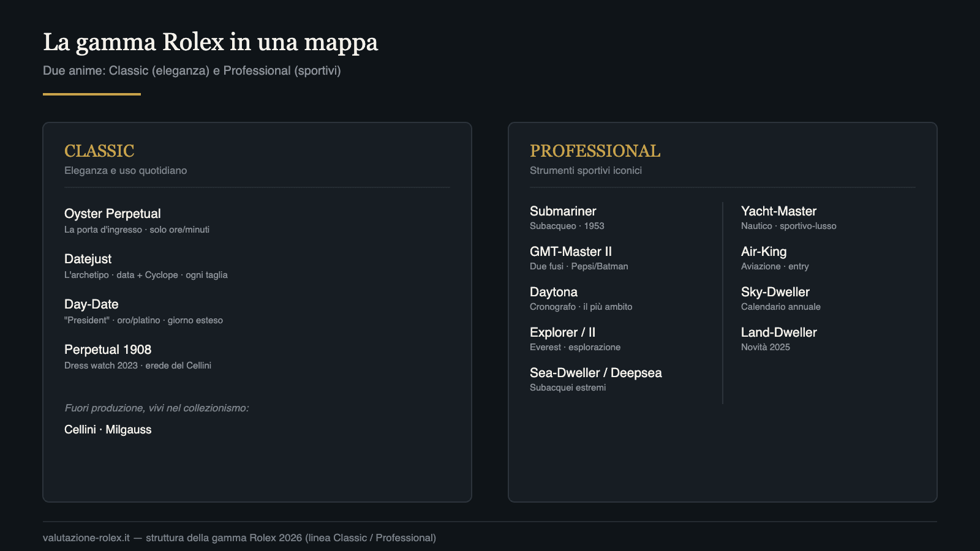Select the "Subacquei estremi" description
Viewport: 980px width, 551px height.
click(568, 388)
